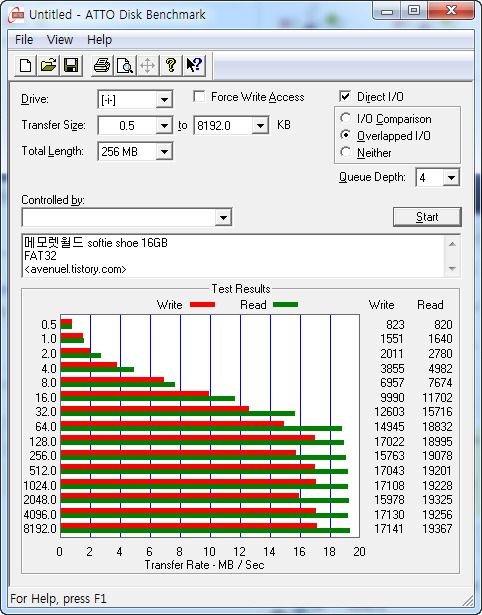Select the I/O Comparison radio button
The width and height of the screenshot is (482, 615).
click(346, 118)
